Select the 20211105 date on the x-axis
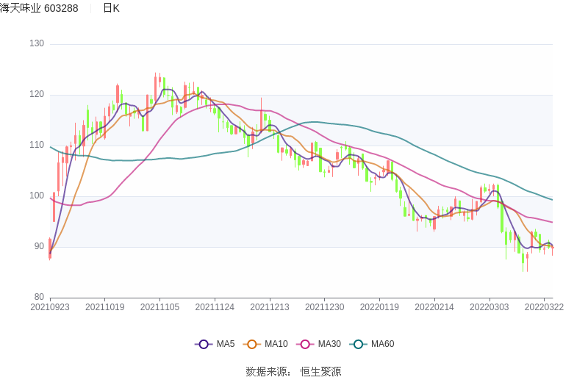This screenshot has height=380, width=588. (x=159, y=307)
